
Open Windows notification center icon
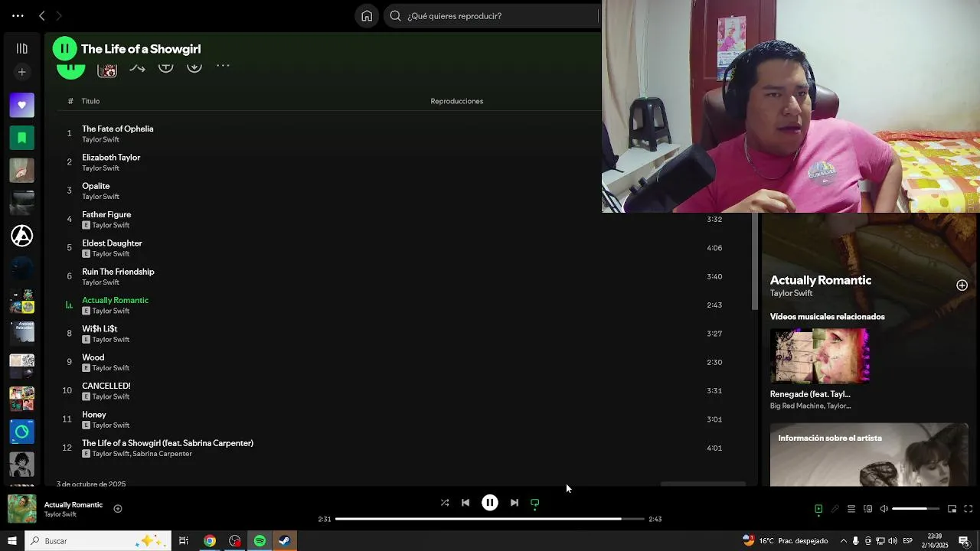pyautogui.click(x=964, y=541)
